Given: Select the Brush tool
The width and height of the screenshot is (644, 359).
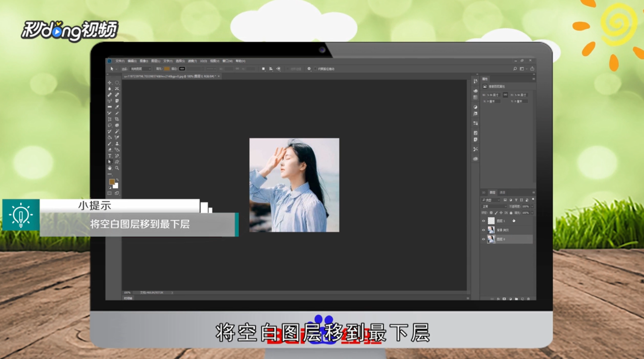Looking at the screenshot, I should point(109,143).
